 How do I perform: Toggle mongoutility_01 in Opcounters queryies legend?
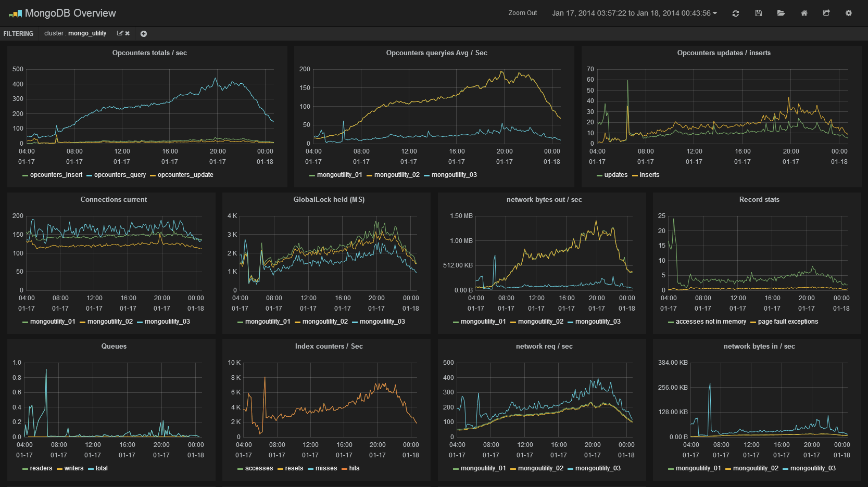339,175
